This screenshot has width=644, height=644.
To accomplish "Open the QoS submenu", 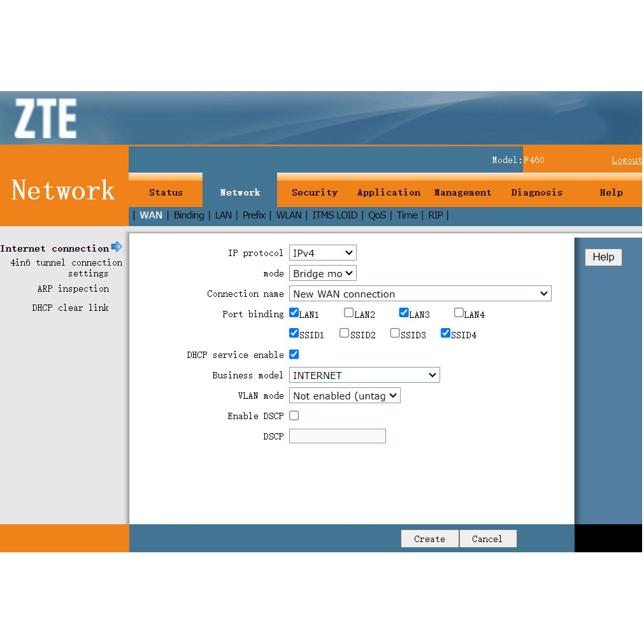I will coord(377,215).
